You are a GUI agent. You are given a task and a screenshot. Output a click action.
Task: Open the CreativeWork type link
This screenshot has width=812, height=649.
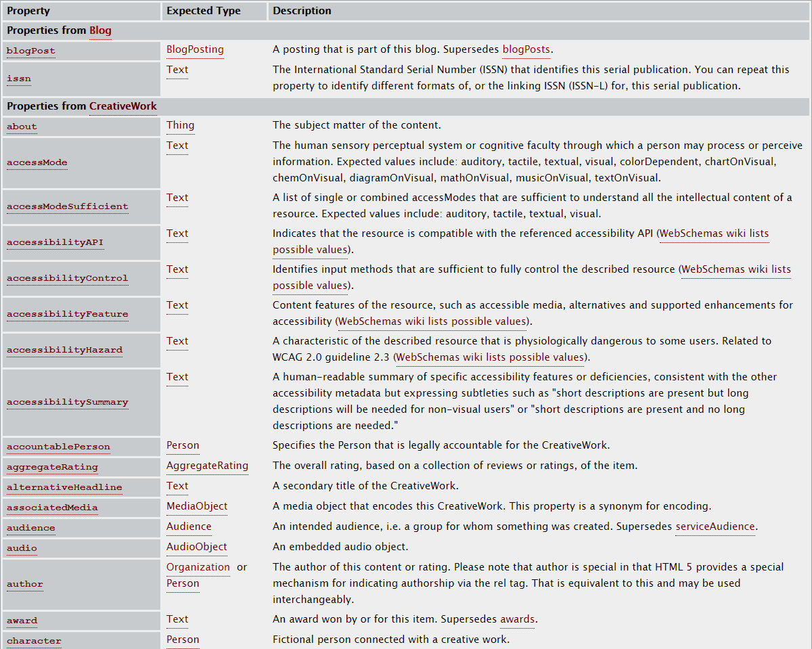pos(123,106)
